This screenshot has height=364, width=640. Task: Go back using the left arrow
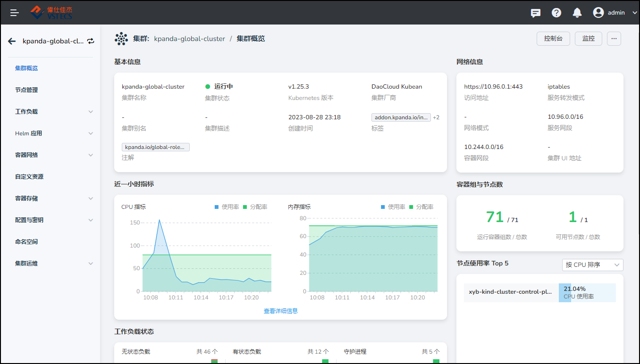point(12,41)
